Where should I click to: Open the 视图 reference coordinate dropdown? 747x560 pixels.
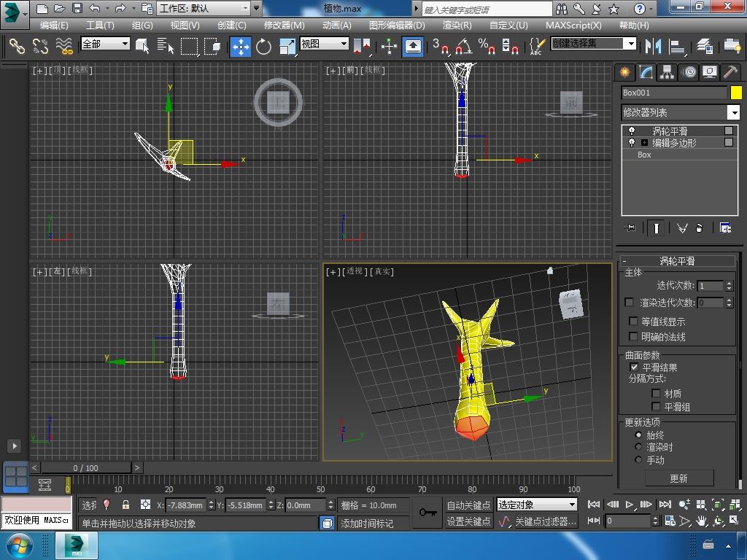325,44
